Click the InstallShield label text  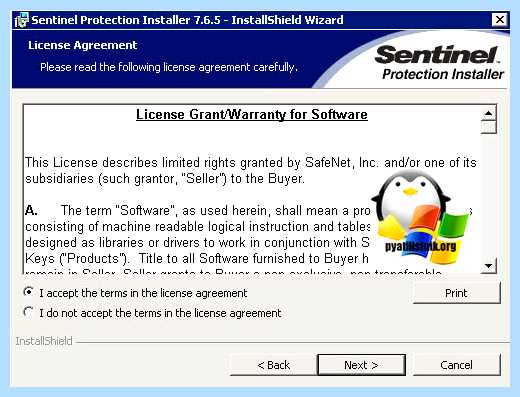coord(44,341)
